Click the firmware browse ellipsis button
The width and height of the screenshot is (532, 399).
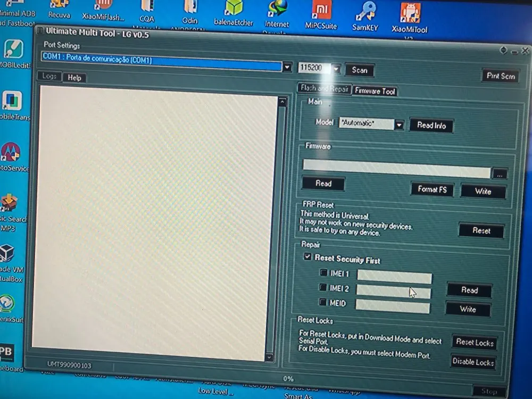[500, 174]
